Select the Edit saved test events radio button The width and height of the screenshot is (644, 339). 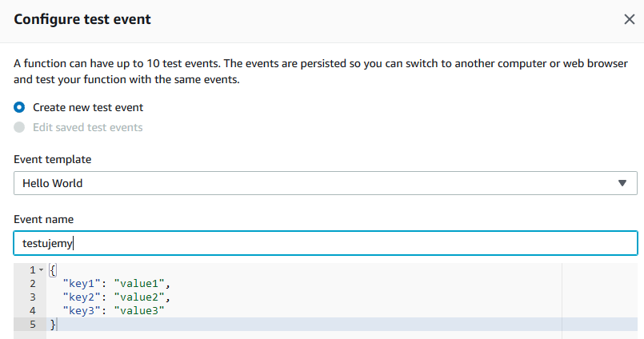tap(19, 127)
